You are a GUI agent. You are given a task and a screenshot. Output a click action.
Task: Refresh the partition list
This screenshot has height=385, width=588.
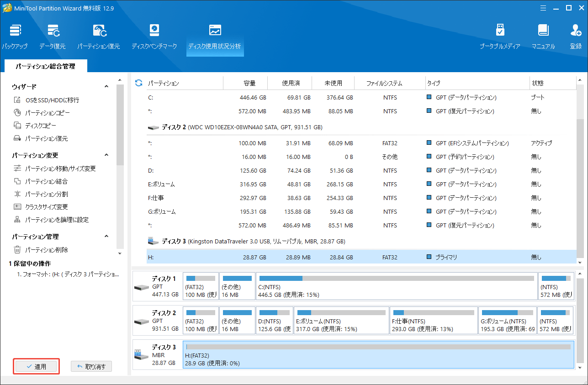(x=138, y=83)
